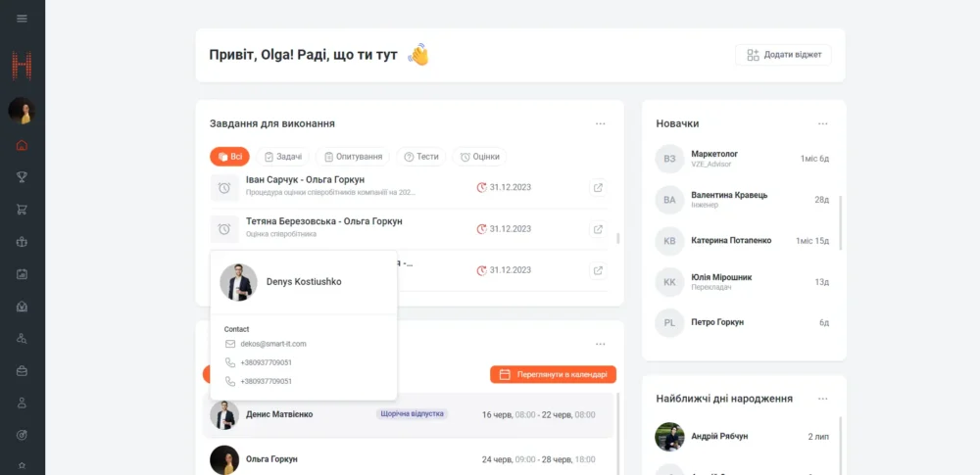
Task: Click the briefcase icon in the sidebar
Action: 22,371
